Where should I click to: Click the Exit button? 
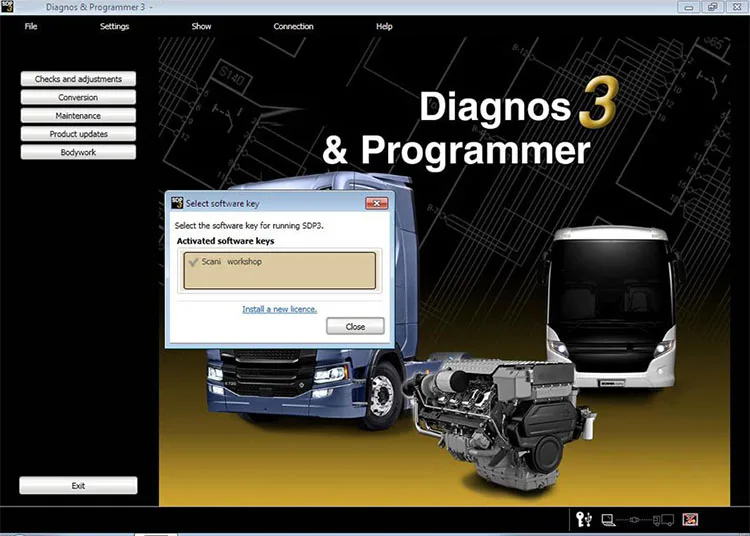(x=78, y=485)
